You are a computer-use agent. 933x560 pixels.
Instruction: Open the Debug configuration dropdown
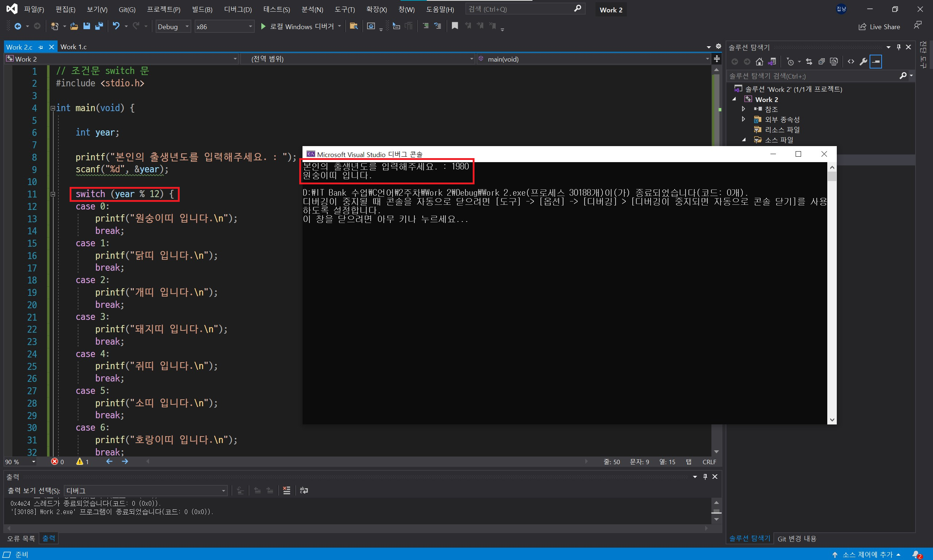point(187,26)
